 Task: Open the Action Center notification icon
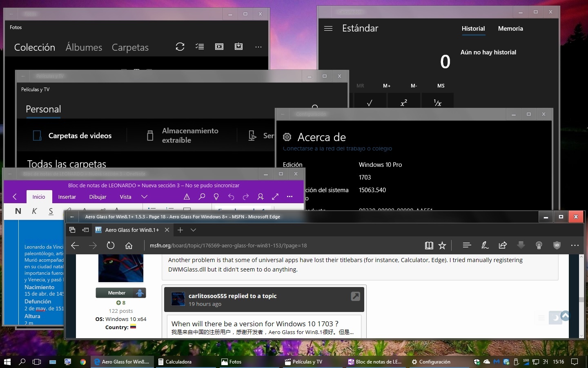574,362
